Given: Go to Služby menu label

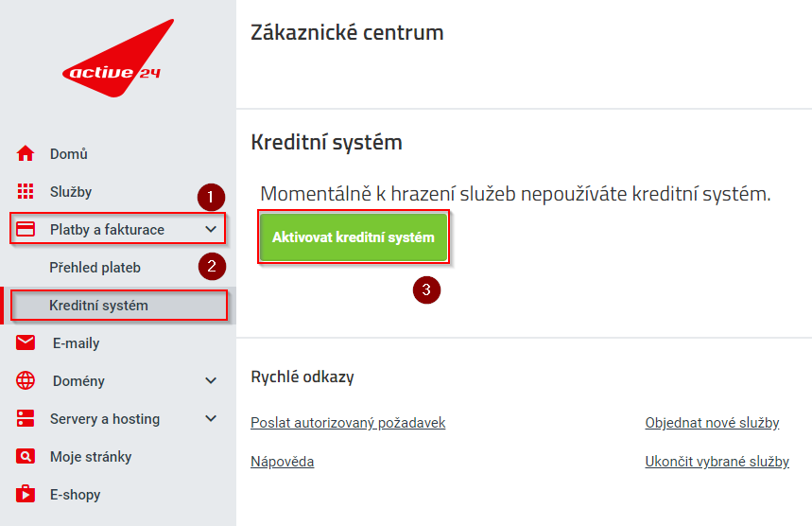Looking at the screenshot, I should (x=71, y=192).
